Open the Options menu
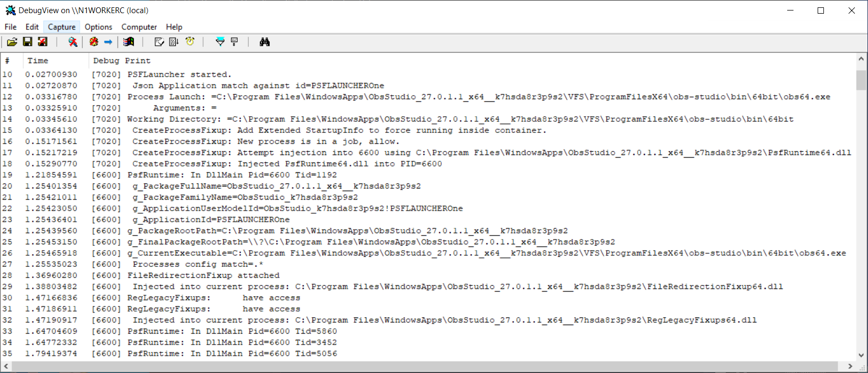 [x=99, y=27]
